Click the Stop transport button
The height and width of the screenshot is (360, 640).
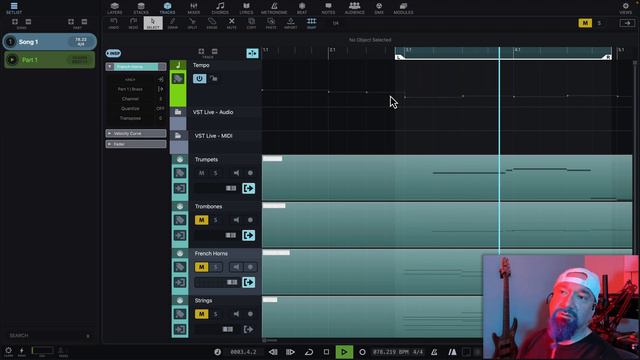coord(326,351)
